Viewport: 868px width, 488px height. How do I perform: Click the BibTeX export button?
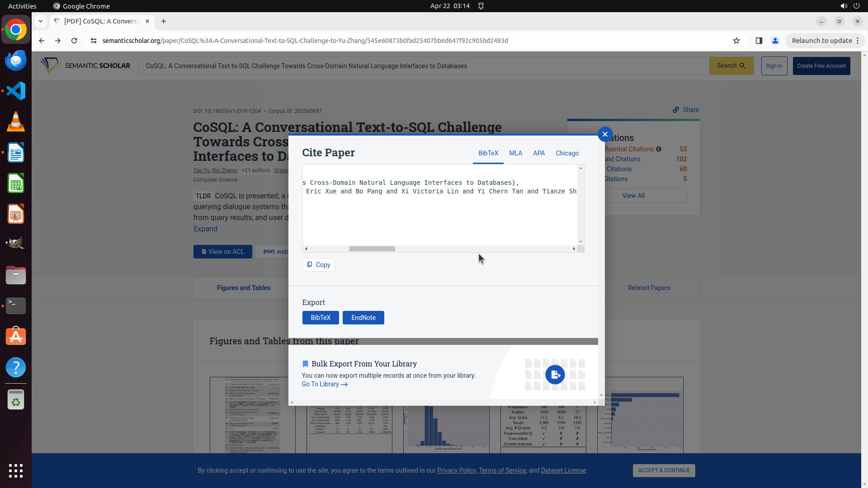321,318
